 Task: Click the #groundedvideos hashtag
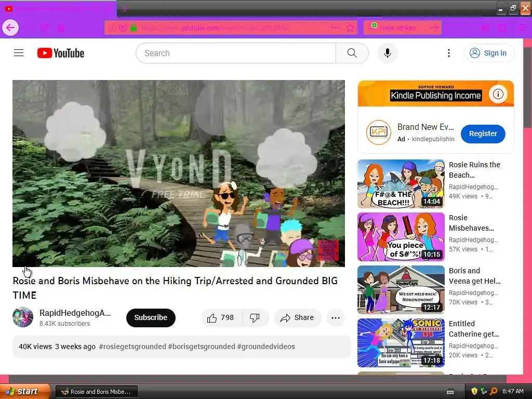[x=266, y=347]
